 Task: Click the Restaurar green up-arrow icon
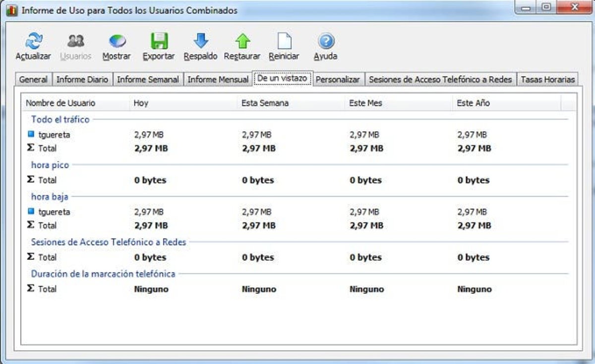pyautogui.click(x=242, y=41)
